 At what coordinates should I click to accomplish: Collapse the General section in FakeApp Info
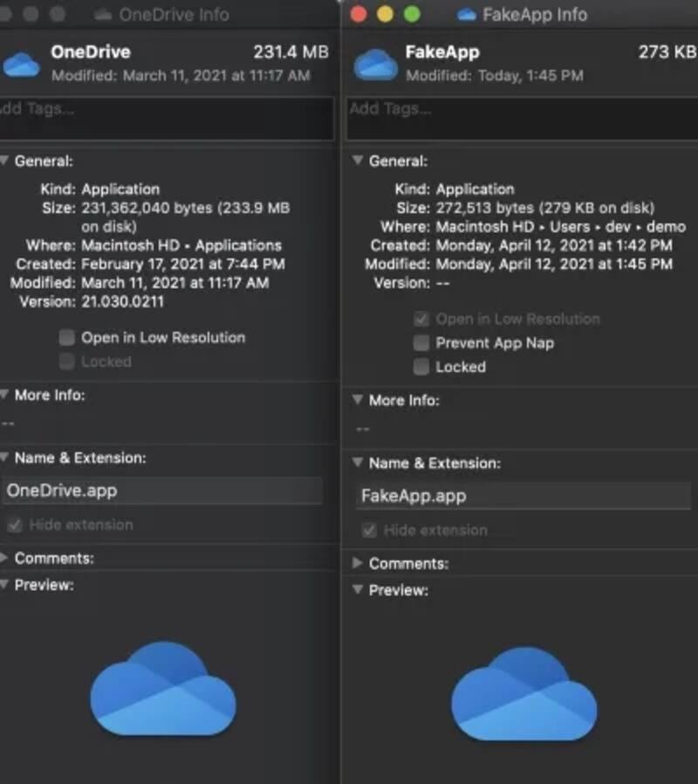[x=356, y=162]
